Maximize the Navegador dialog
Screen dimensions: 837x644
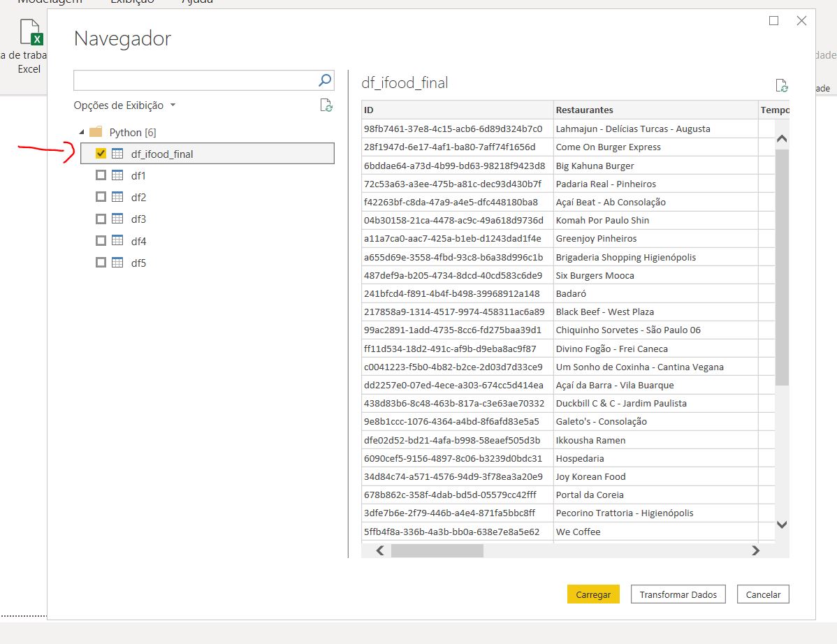point(773,21)
